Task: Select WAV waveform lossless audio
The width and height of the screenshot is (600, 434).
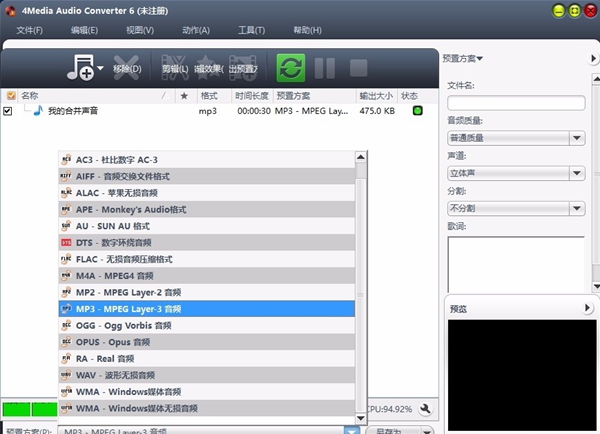Action: pos(207,375)
